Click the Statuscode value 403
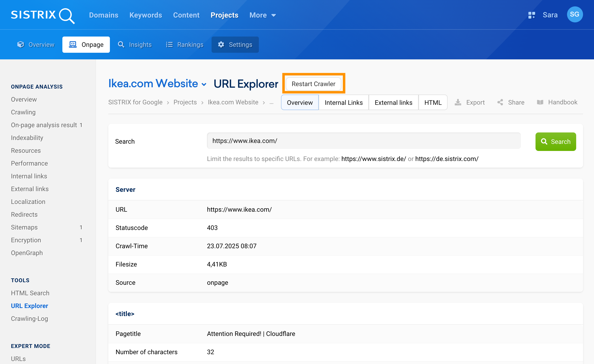Viewport: 594px width, 364px height. tap(212, 228)
